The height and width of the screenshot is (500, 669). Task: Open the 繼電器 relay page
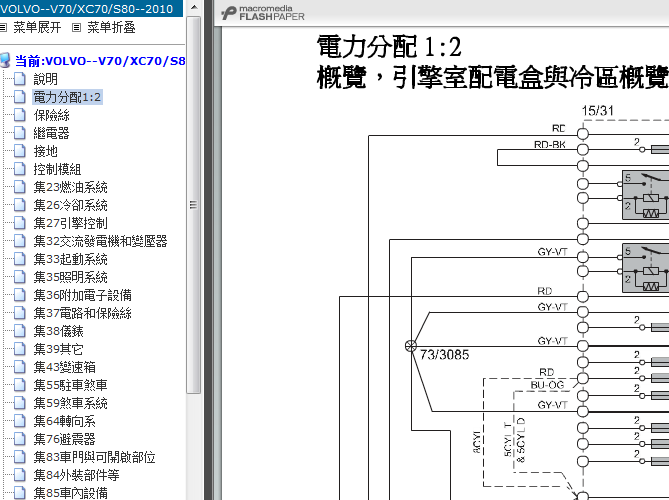(52, 133)
